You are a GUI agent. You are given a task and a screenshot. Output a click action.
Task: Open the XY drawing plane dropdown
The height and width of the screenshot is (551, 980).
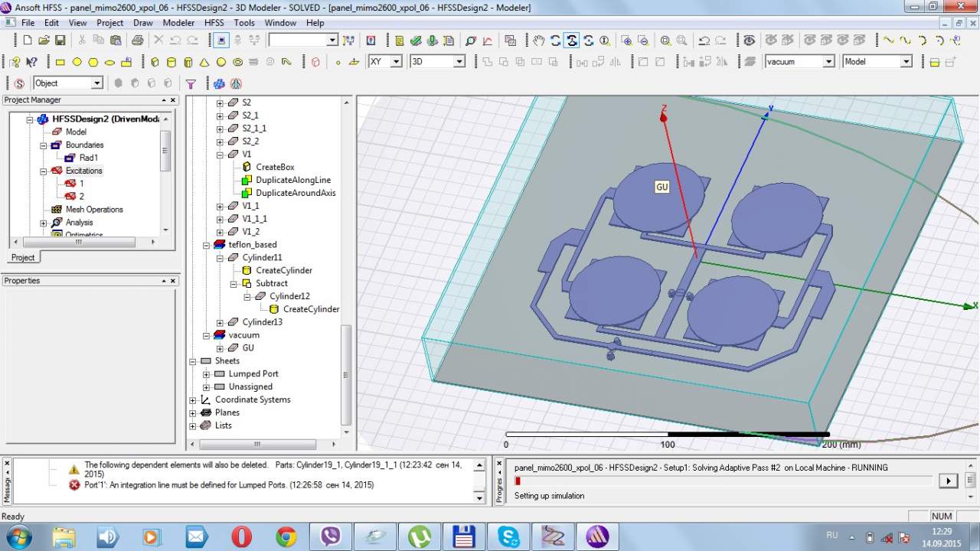pyautogui.click(x=396, y=62)
